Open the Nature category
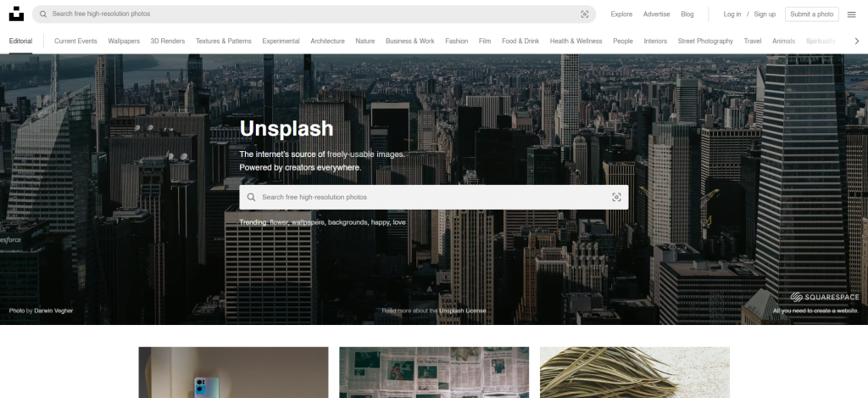This screenshot has width=868, height=398. click(x=364, y=41)
